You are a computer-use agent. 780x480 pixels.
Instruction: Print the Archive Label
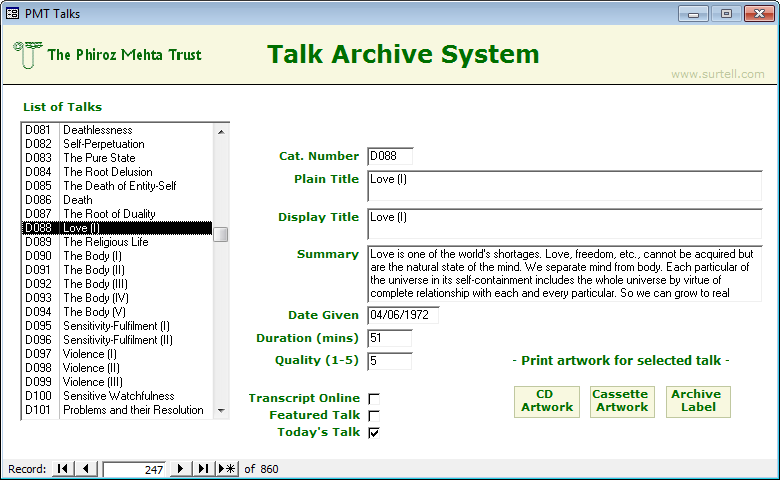coord(698,401)
